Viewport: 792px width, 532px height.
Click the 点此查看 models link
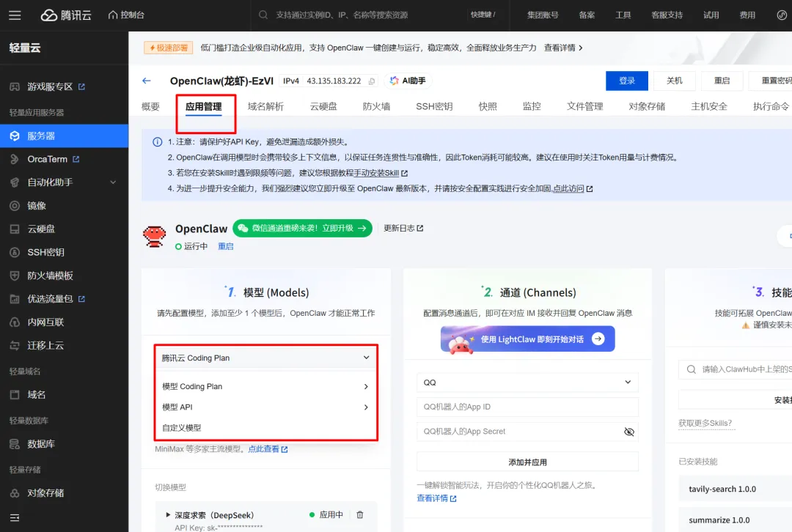click(x=268, y=449)
